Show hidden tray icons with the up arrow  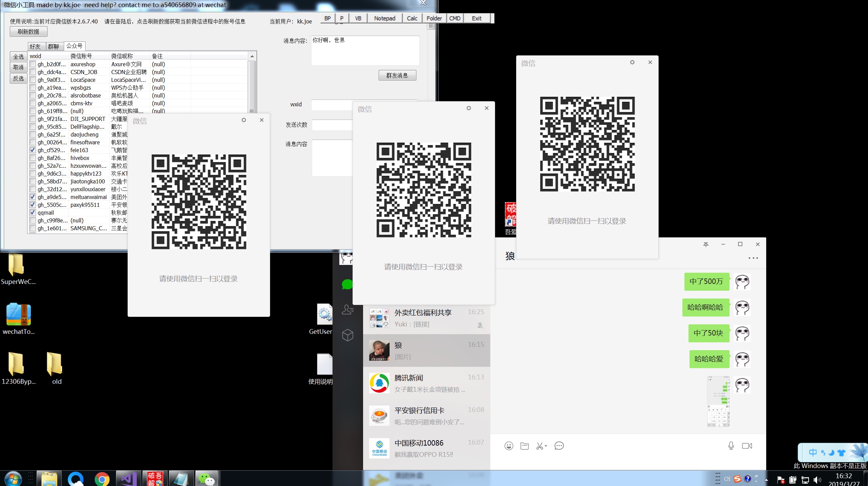point(766,480)
